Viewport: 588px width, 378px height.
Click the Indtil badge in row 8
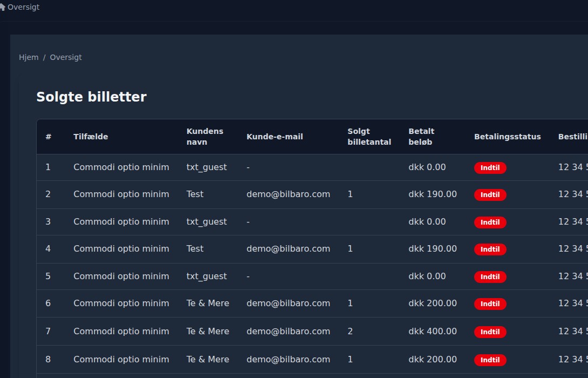[490, 360]
